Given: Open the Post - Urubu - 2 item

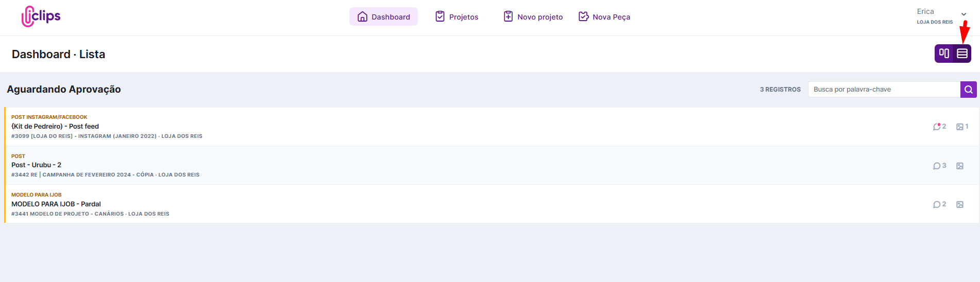Looking at the screenshot, I should pos(36,165).
